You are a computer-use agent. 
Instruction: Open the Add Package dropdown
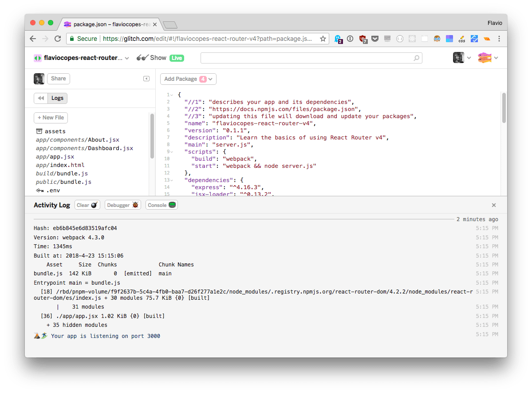click(188, 79)
